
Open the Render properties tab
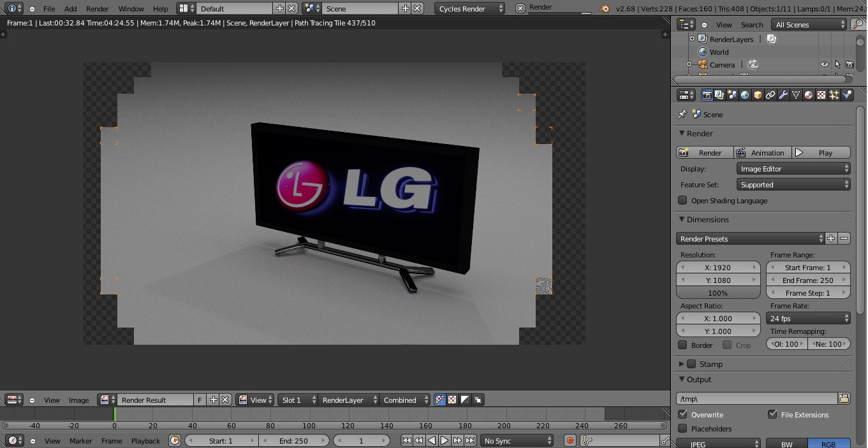pyautogui.click(x=707, y=95)
